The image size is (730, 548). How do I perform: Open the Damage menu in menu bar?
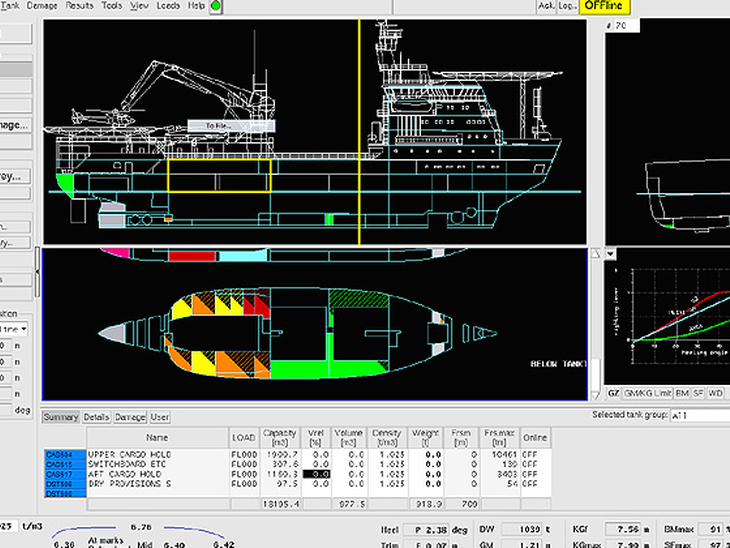pyautogui.click(x=42, y=6)
